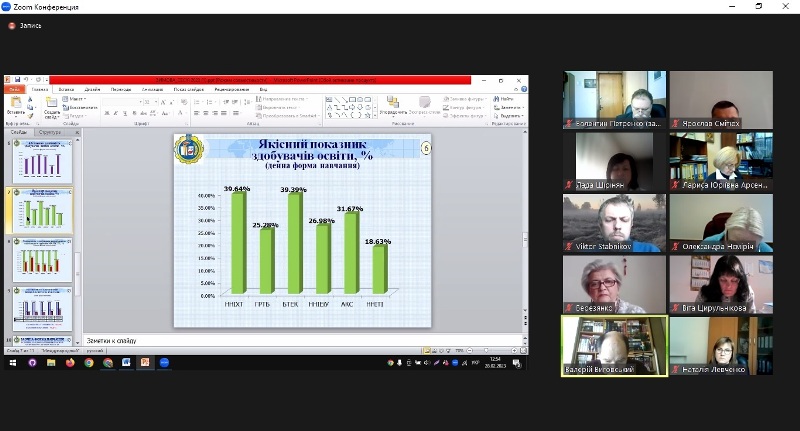Select the Format Painter brush icon
Image resolution: width=800 pixels, height=431 pixels.
pyautogui.click(x=31, y=116)
